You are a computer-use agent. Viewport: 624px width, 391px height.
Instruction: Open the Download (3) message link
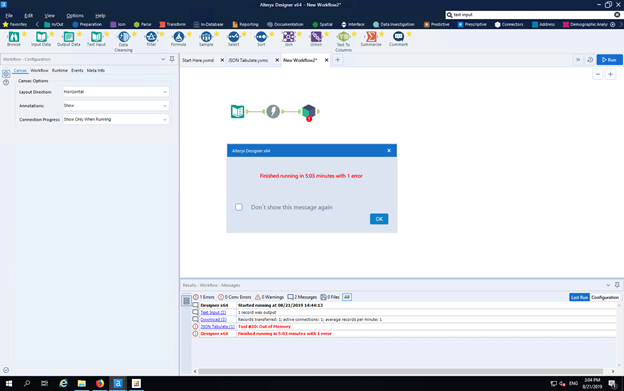tap(213, 319)
